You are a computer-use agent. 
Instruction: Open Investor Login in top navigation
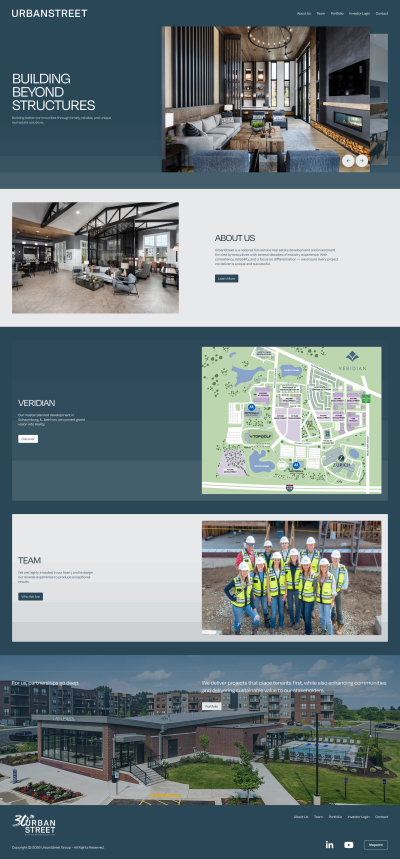pos(359,13)
